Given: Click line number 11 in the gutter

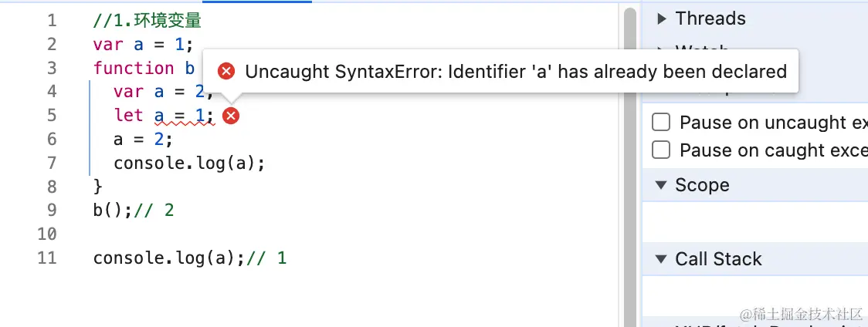Looking at the screenshot, I should pyautogui.click(x=47, y=258).
